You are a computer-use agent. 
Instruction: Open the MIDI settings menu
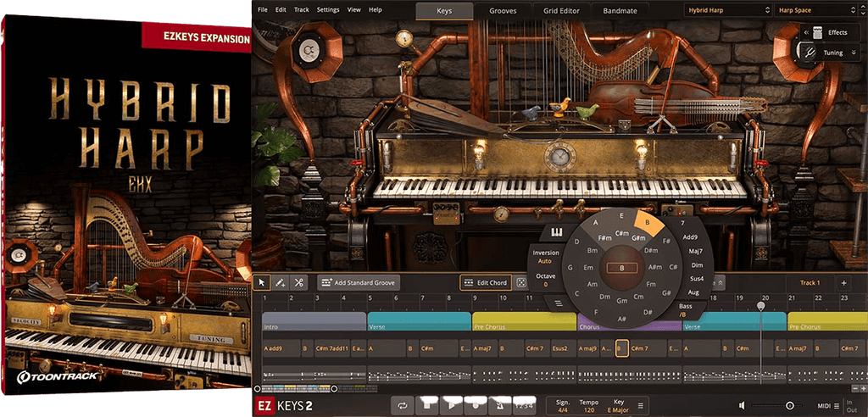pos(828,405)
